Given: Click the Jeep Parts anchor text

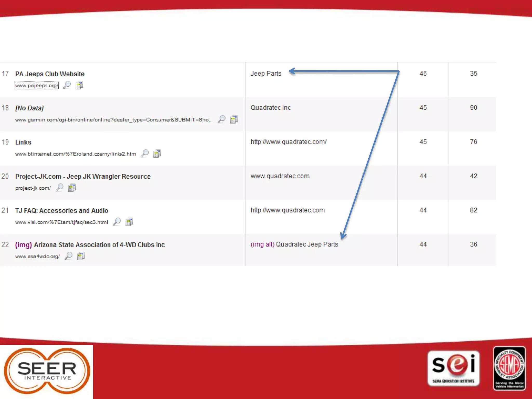Looking at the screenshot, I should [x=266, y=74].
